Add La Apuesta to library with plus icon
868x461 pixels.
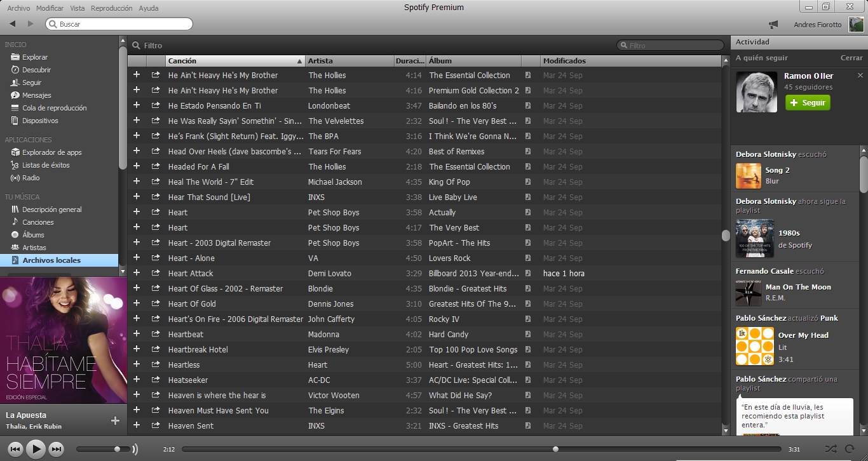coord(115,420)
